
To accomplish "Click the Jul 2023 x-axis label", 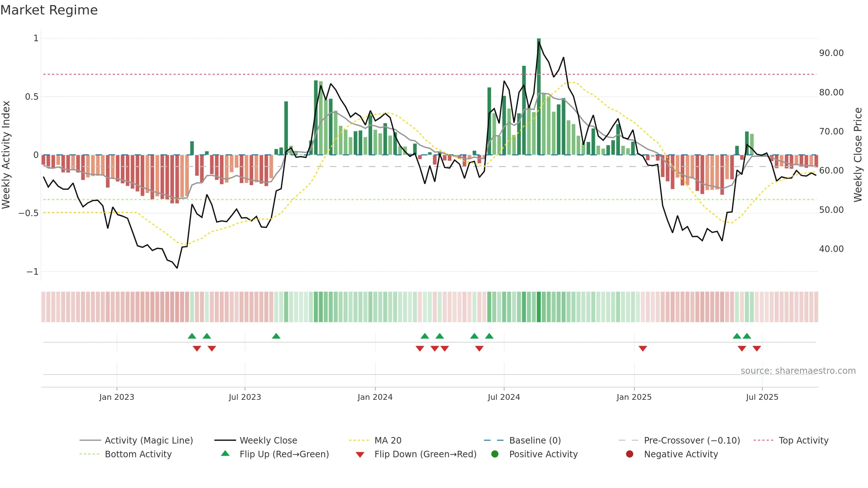I will (245, 397).
